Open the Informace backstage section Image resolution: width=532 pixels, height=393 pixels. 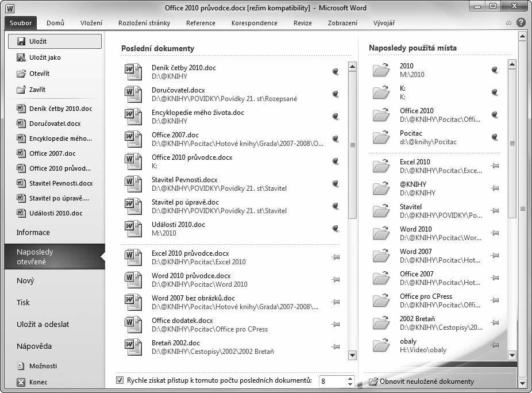click(x=55, y=233)
